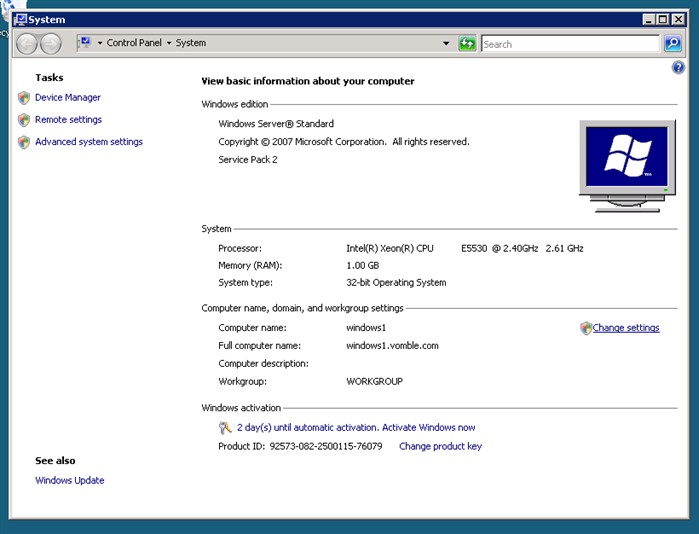The image size is (699, 534).
Task: Click the shield icon beside Advanced system settings
Action: tap(24, 142)
